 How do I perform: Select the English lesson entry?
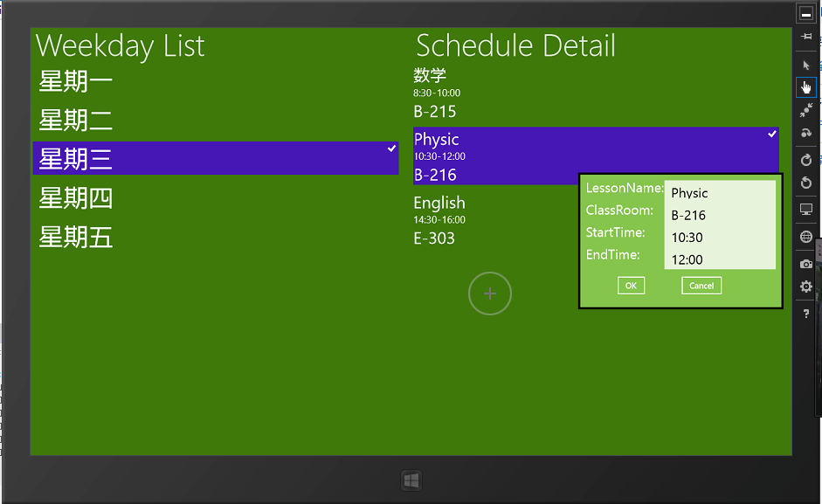pos(495,220)
